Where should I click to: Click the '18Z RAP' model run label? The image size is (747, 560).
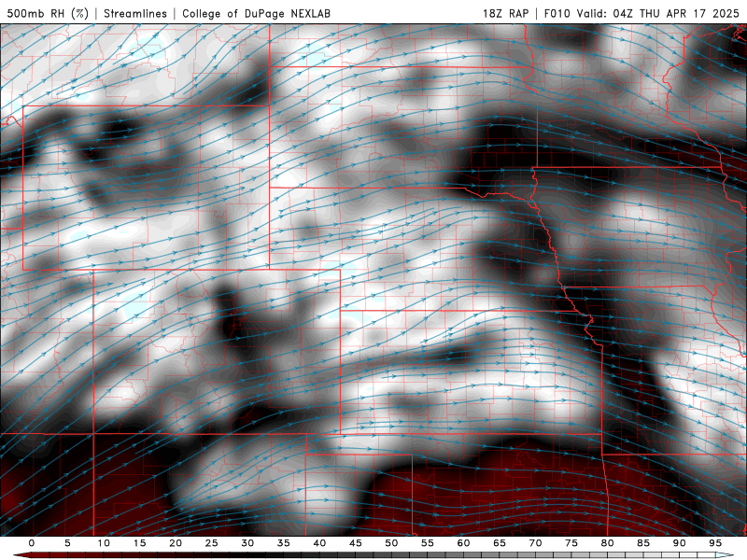(505, 13)
